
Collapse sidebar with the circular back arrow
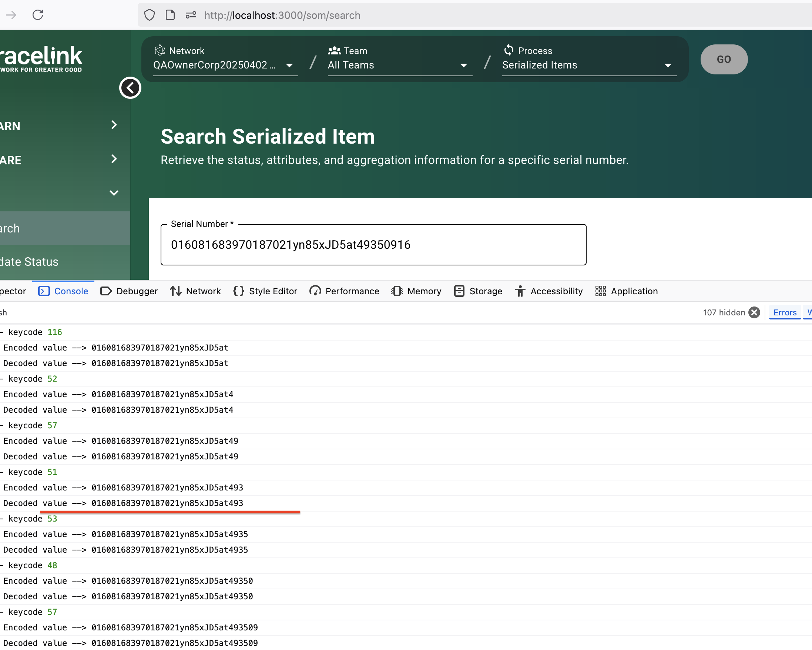130,88
